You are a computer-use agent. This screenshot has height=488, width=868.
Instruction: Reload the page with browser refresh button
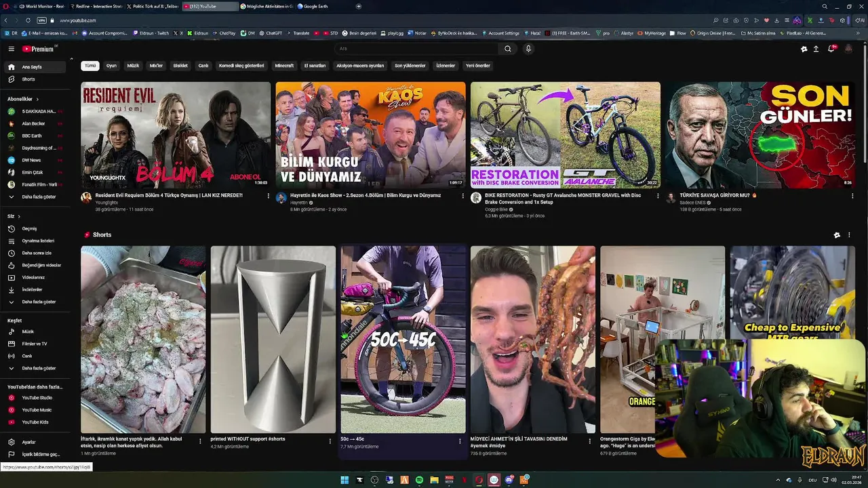[x=28, y=20]
